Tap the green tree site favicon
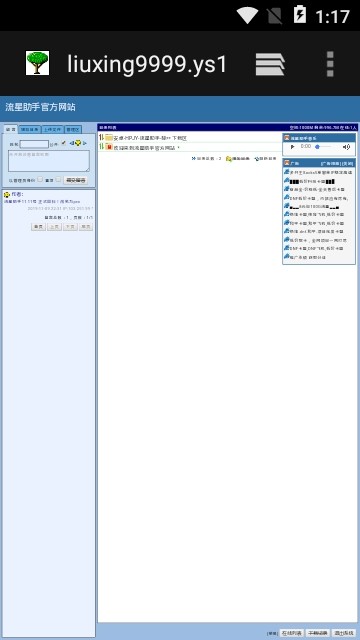Image resolution: width=360 pixels, height=640 pixels. [x=38, y=63]
